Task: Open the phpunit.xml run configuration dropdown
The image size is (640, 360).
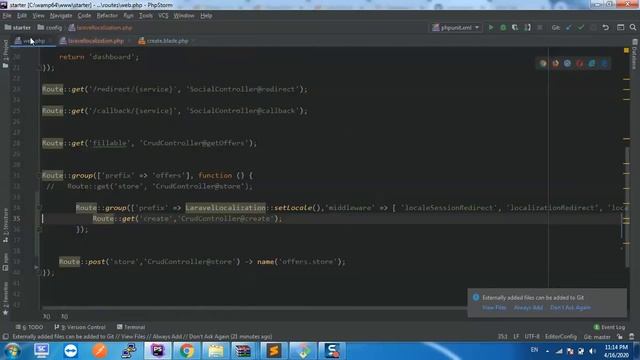Action: (x=456, y=27)
